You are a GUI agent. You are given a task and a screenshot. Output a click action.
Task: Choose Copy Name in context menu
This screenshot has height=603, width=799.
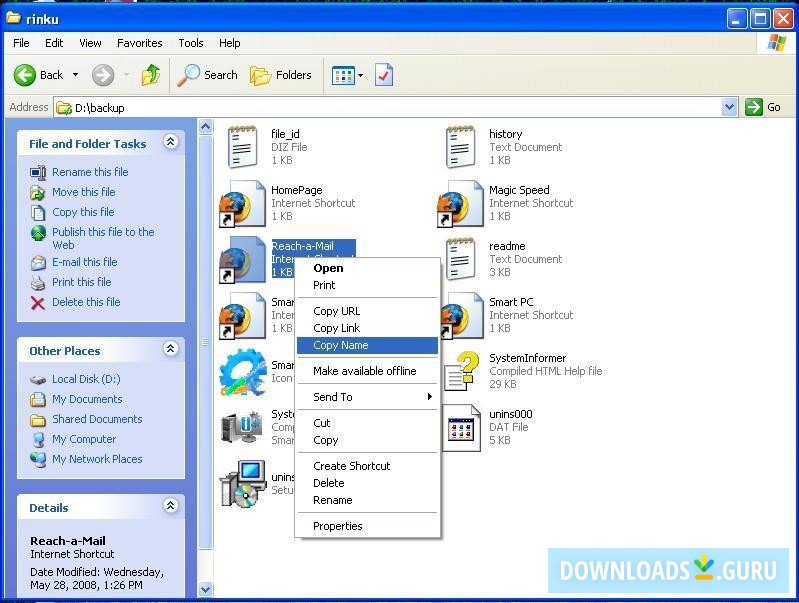(x=367, y=345)
